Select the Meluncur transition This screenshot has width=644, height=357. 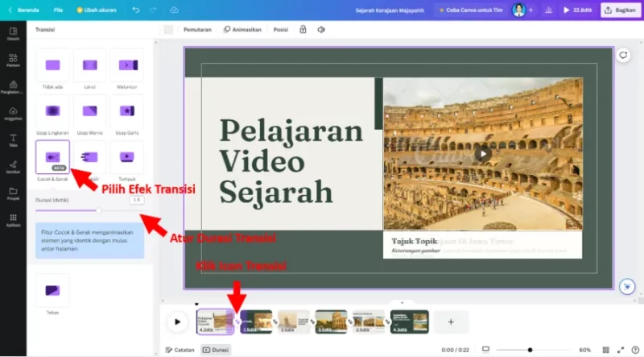[x=127, y=65]
